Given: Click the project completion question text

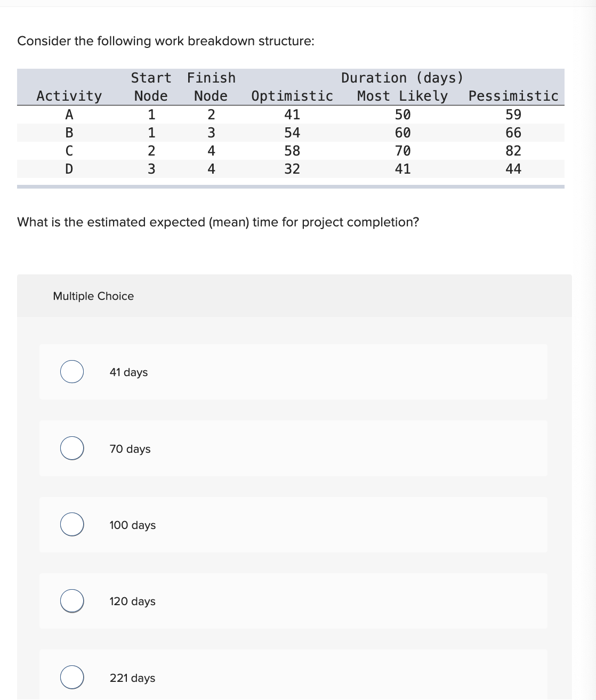Looking at the screenshot, I should (x=218, y=222).
